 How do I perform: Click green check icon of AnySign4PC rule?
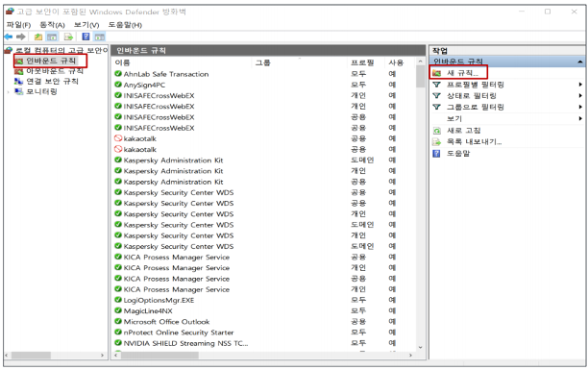tap(118, 85)
